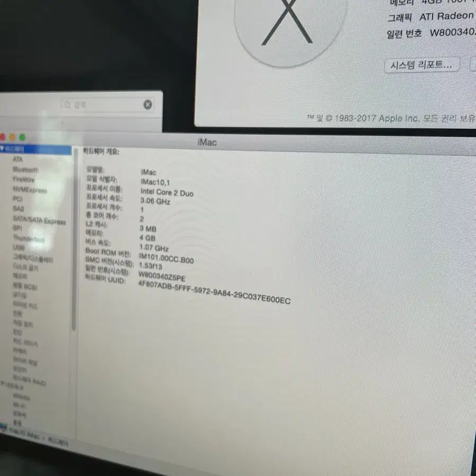Select Wi-Fi under the network section
This screenshot has height=476, width=476.
click(20, 405)
